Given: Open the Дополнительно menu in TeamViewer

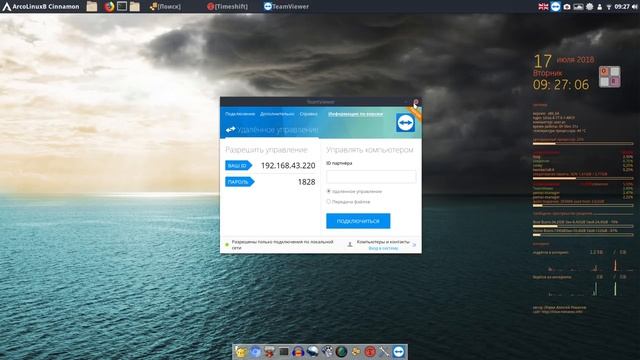Looking at the screenshot, I should [277, 114].
